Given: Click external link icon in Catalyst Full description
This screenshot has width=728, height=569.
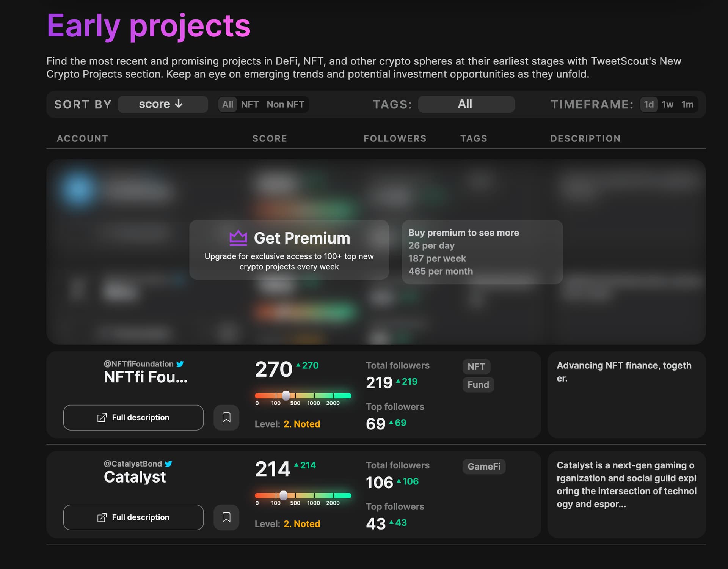Looking at the screenshot, I should [102, 517].
